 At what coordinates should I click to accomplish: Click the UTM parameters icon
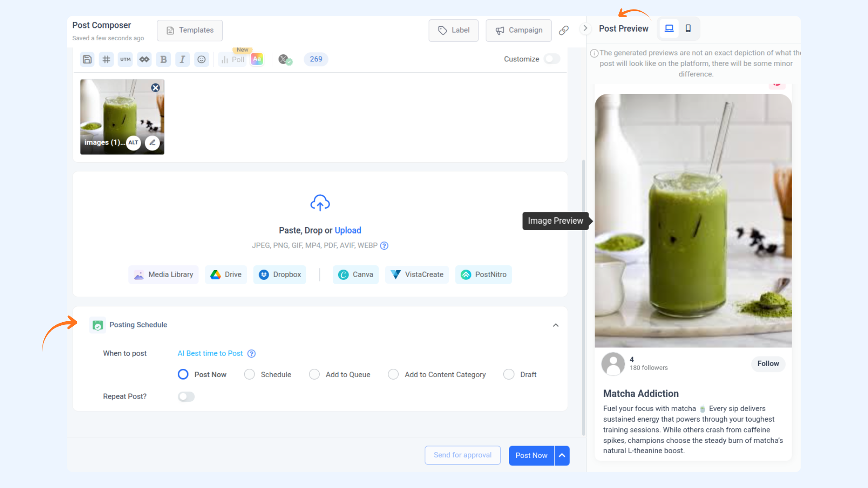(125, 59)
